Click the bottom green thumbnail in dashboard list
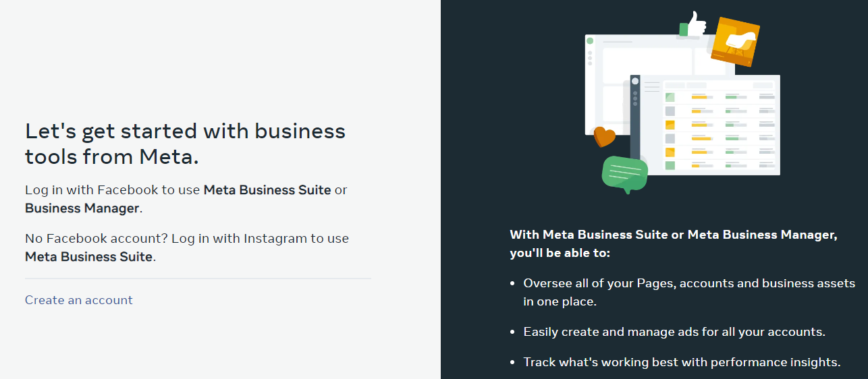The height and width of the screenshot is (379, 868). coord(670,165)
